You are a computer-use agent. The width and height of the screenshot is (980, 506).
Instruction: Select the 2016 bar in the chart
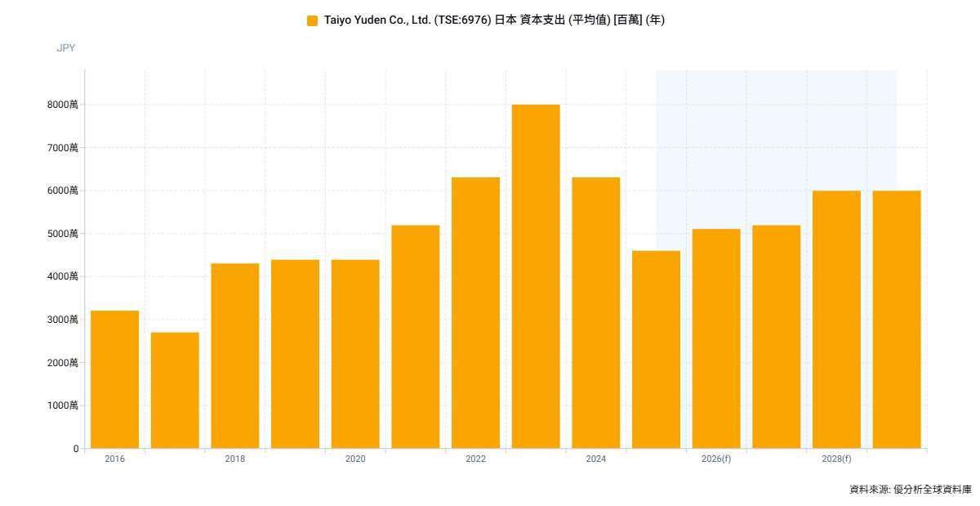point(114,379)
